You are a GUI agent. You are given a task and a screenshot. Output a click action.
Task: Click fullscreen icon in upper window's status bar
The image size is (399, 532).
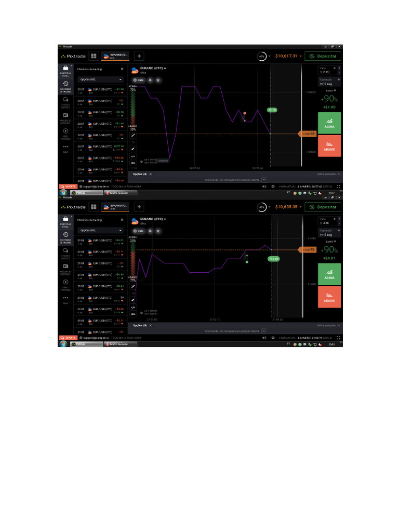click(x=338, y=187)
